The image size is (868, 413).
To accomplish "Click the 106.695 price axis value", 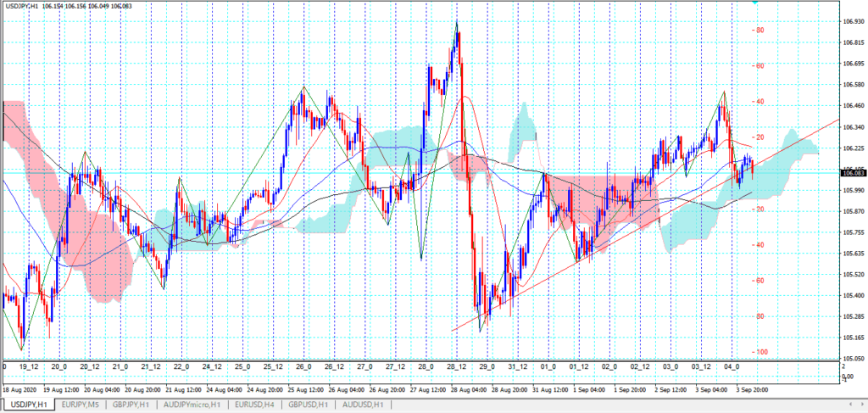I will click(x=853, y=64).
